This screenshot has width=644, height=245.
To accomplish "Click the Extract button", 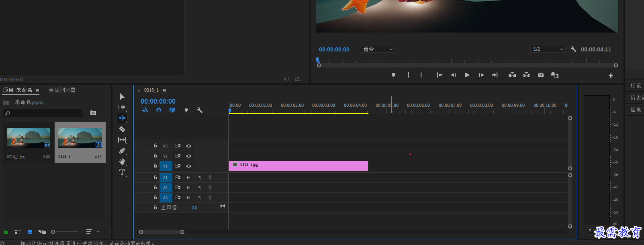I will tap(526, 75).
